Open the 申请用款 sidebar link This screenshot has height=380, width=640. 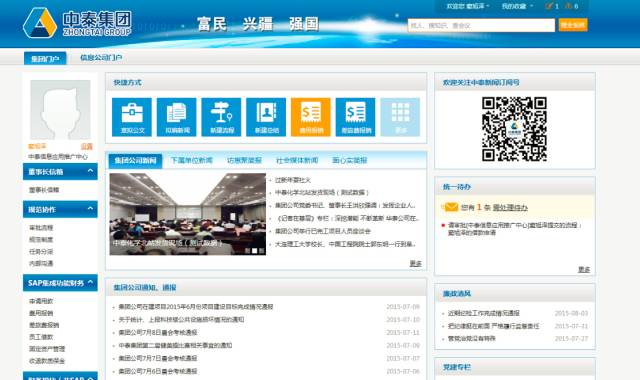[41, 301]
